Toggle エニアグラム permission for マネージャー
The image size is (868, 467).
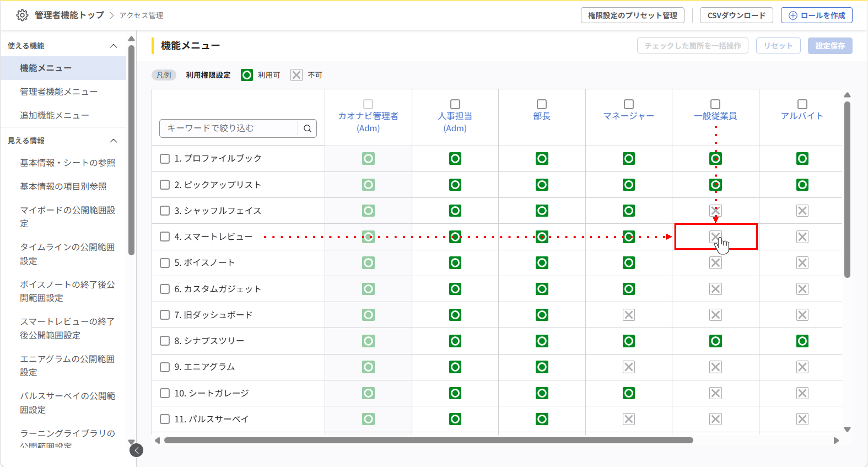[x=629, y=367]
